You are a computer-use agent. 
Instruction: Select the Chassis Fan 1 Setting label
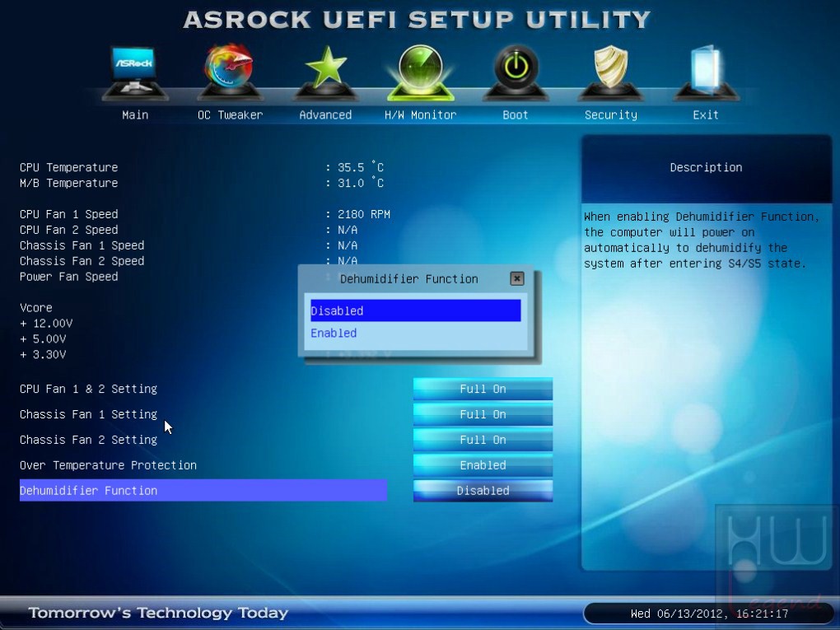[88, 414]
